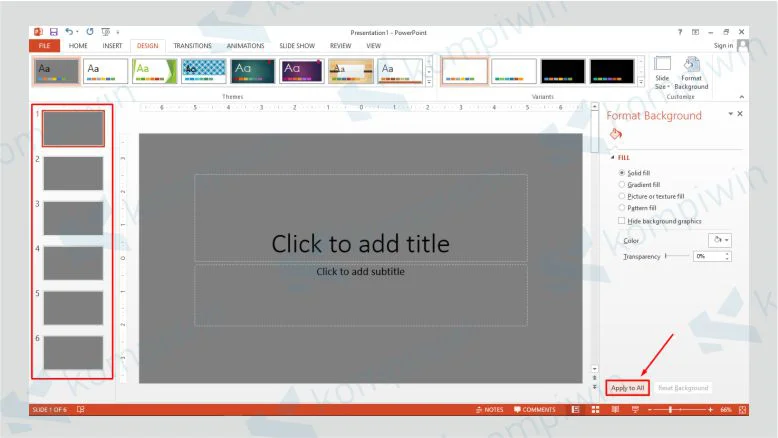Choose Picture or texture fill
Image resolution: width=778 pixels, height=438 pixels.
[x=622, y=197]
